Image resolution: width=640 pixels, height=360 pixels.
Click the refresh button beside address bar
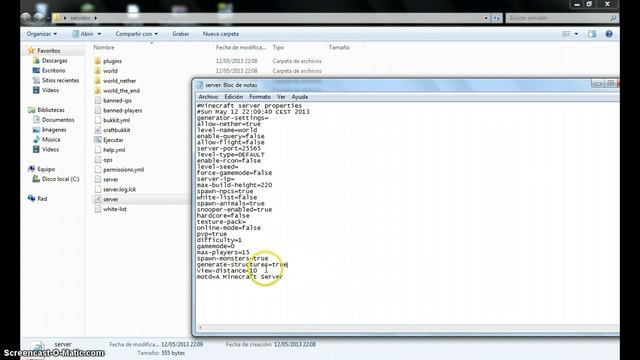coord(496,18)
